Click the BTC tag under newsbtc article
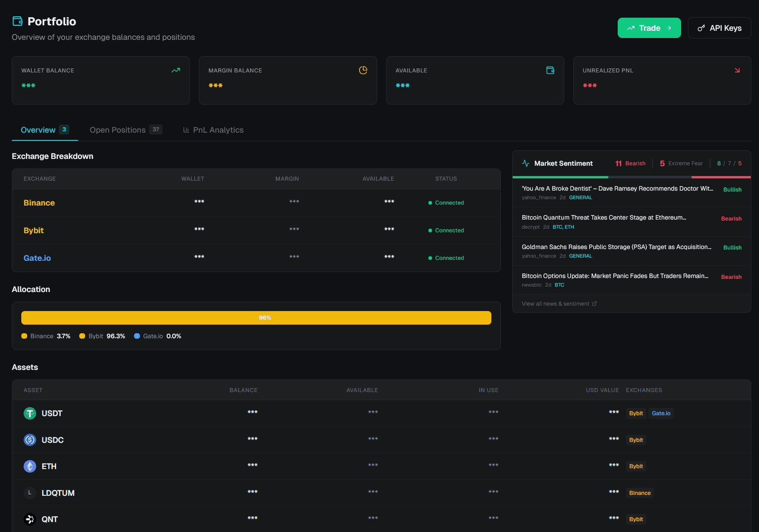 (x=560, y=285)
